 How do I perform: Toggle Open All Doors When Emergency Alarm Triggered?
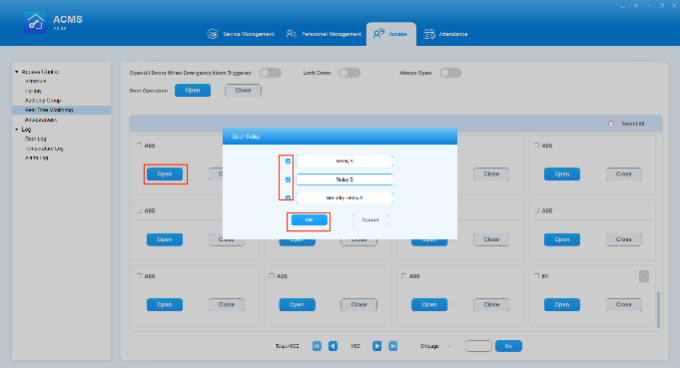(270, 73)
